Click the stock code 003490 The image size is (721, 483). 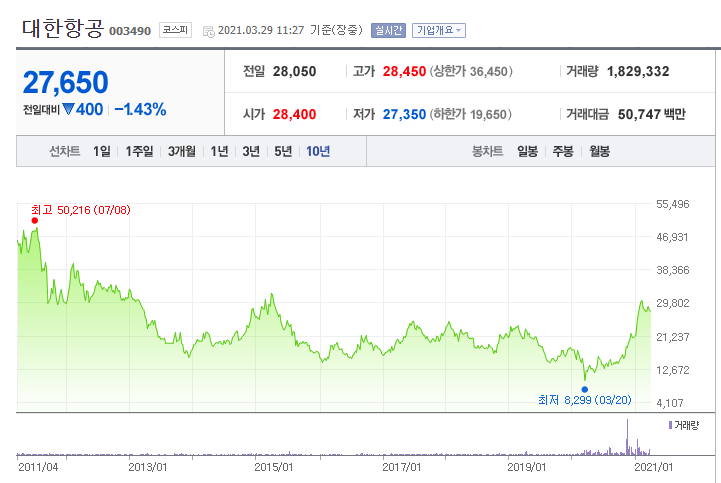click(130, 31)
